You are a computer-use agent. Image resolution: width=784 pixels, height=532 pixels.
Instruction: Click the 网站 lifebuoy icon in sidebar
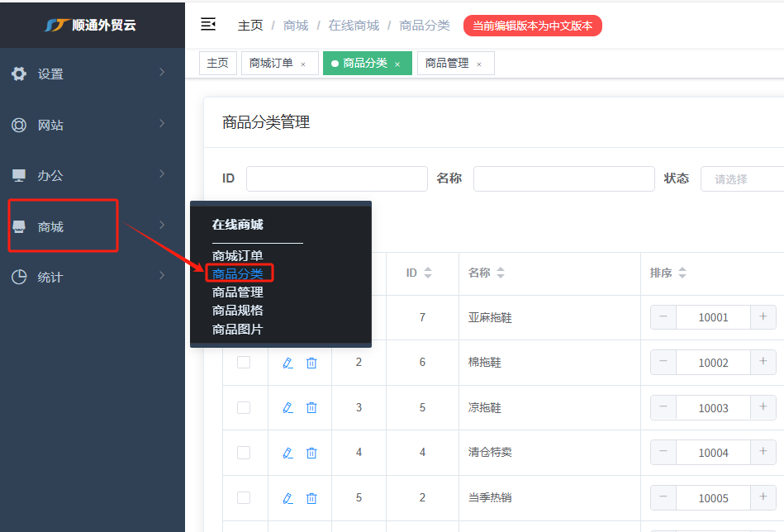pos(19,125)
